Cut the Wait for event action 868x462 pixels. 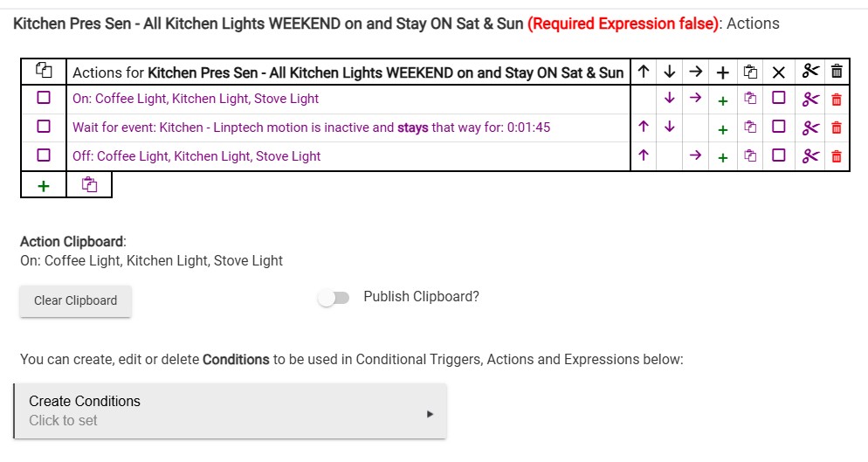(810, 128)
